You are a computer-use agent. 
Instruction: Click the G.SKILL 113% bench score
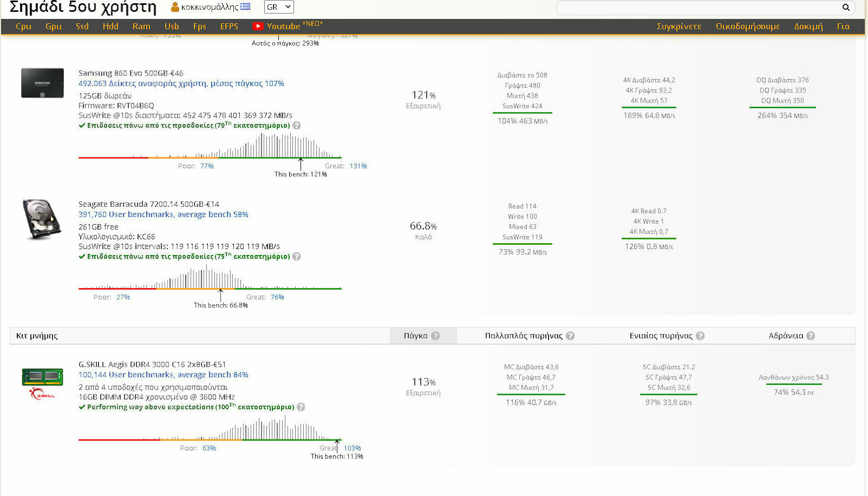pyautogui.click(x=423, y=382)
